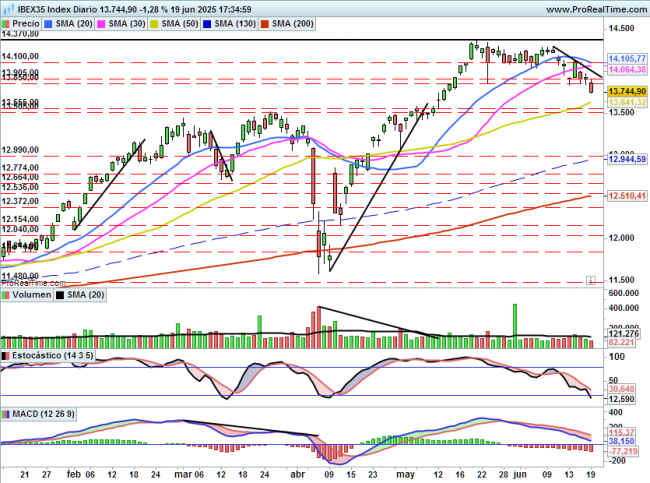Open the Estocástico (14 3 5) indicator label

(53, 356)
